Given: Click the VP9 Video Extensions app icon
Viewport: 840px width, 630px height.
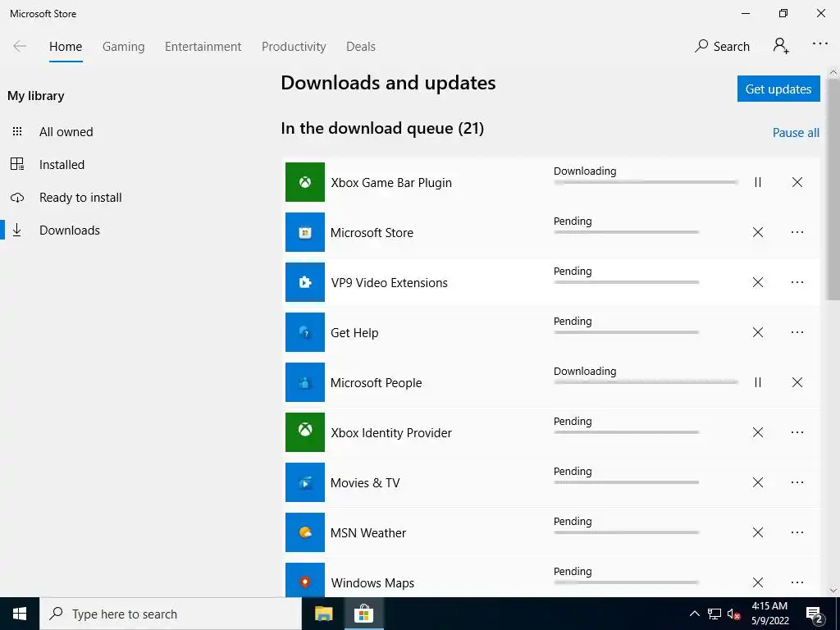Looking at the screenshot, I should tap(305, 282).
